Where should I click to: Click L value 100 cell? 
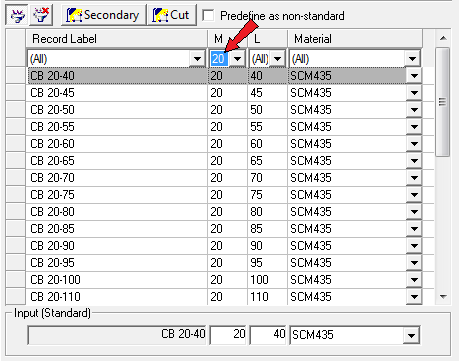[267, 280]
